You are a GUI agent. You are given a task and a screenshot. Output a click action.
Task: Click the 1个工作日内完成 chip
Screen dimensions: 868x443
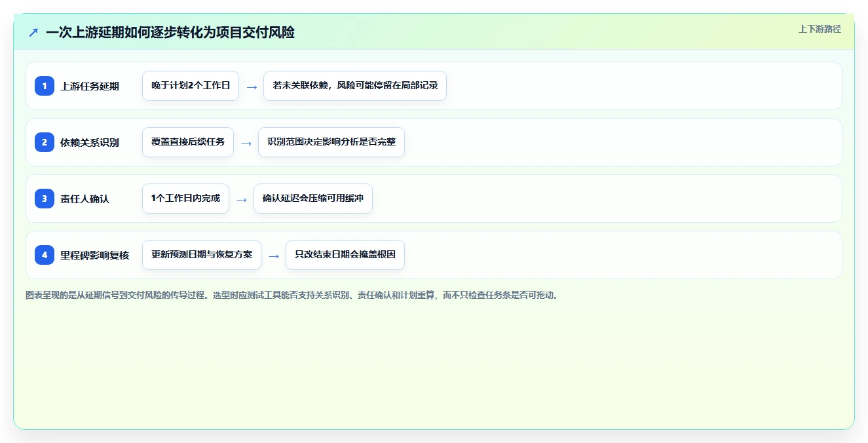pyautogui.click(x=185, y=199)
